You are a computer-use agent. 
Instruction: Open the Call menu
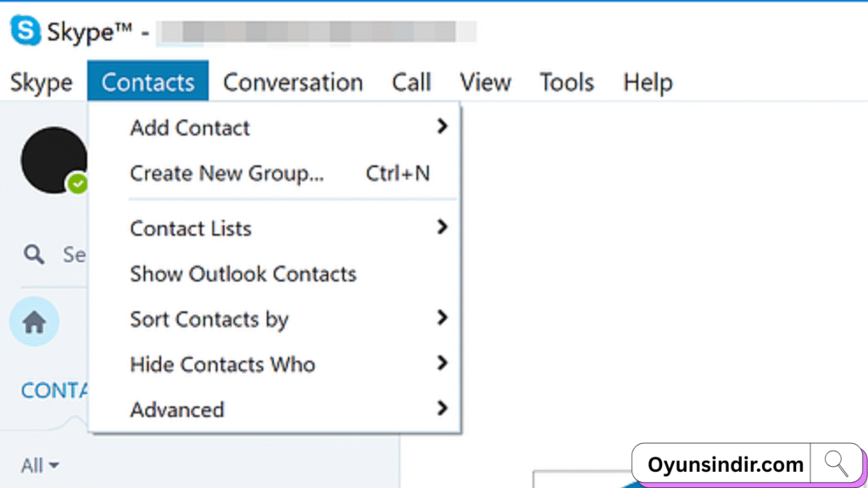point(411,82)
